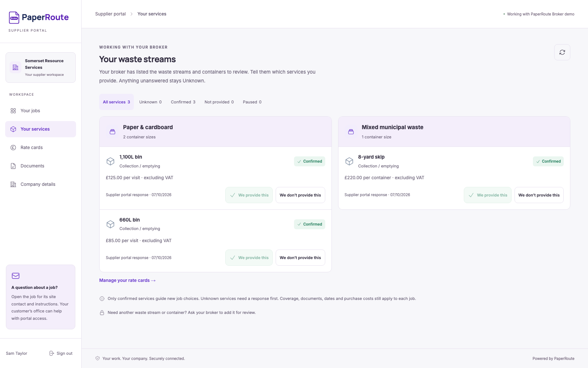This screenshot has height=368, width=588.
Task: Open Somerset Resource Services workspace card
Action: coord(40,67)
